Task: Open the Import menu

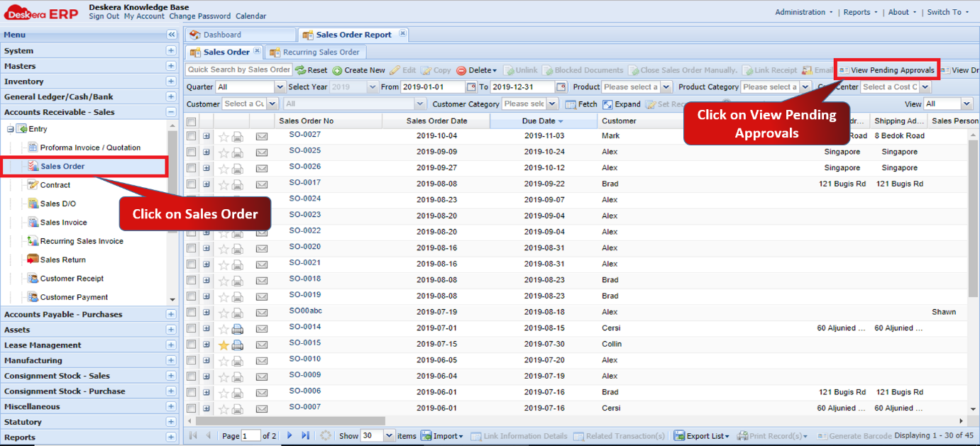Action: pyautogui.click(x=441, y=435)
